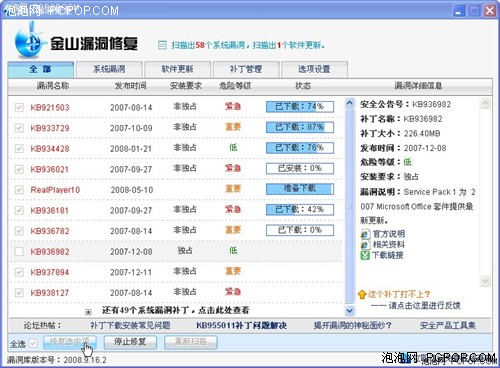This screenshot has height=368, width=500.
Task: Click the 修复选中项 button
Action: point(70,342)
